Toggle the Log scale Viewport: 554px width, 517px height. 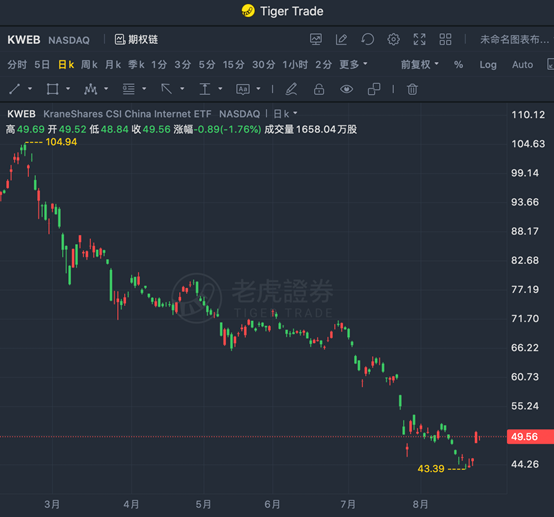[488, 65]
